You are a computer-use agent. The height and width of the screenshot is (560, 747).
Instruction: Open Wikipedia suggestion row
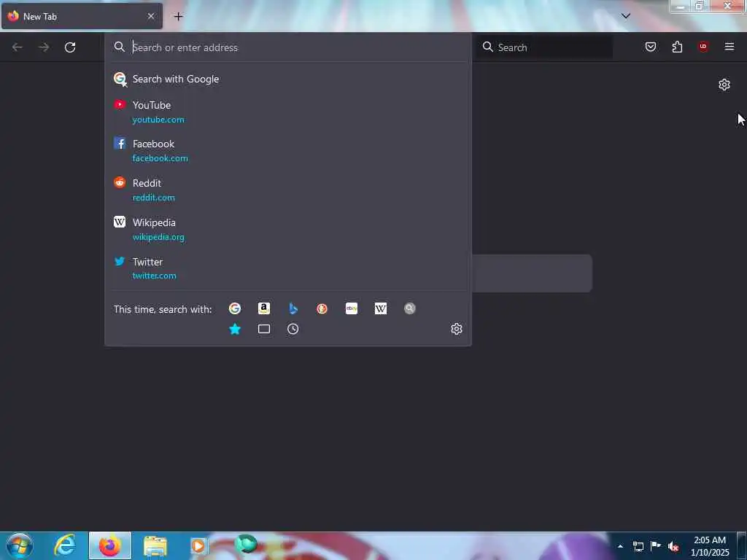pyautogui.click(x=287, y=230)
